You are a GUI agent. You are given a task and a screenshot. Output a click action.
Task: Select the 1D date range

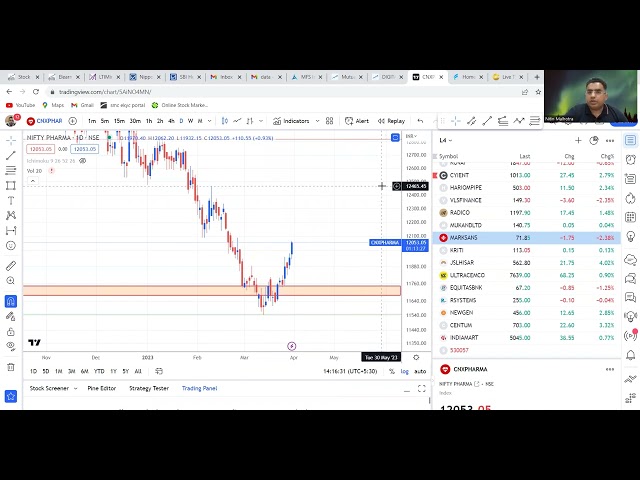tap(33, 371)
